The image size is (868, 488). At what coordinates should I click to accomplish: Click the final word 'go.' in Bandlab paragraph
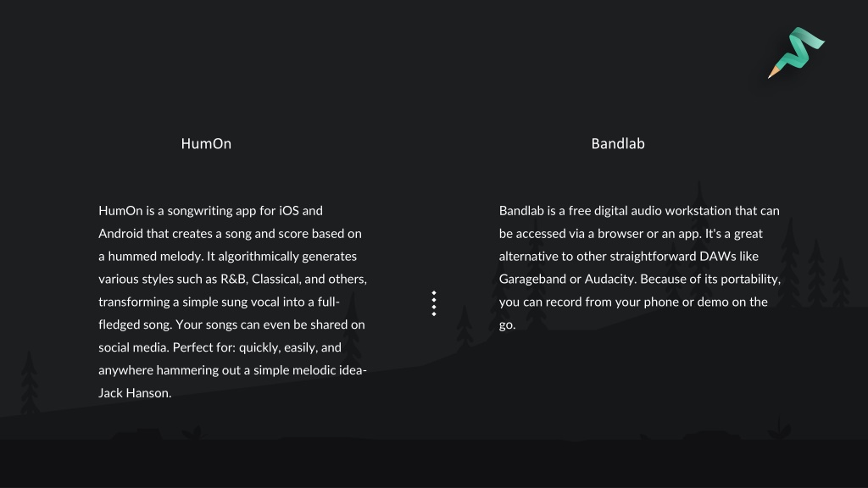point(507,324)
